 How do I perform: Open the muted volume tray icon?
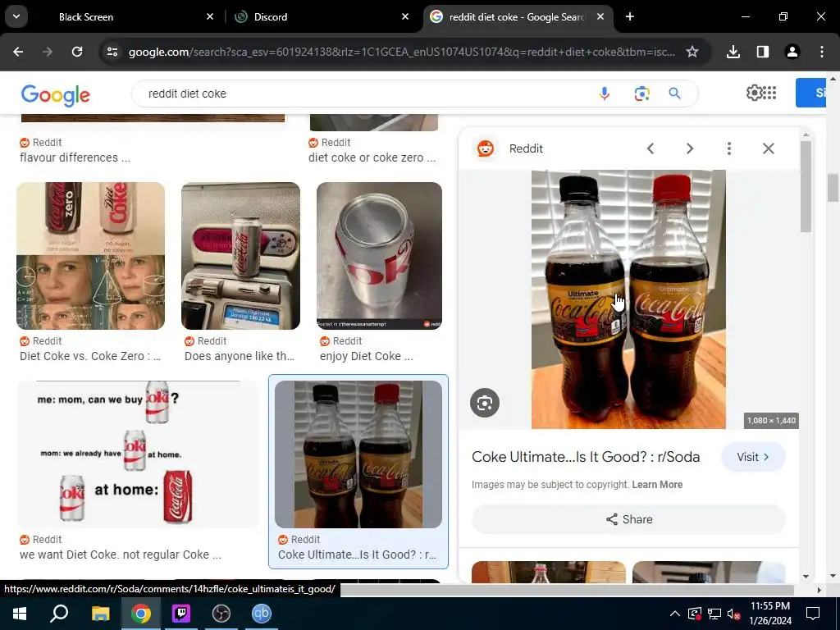(733, 614)
